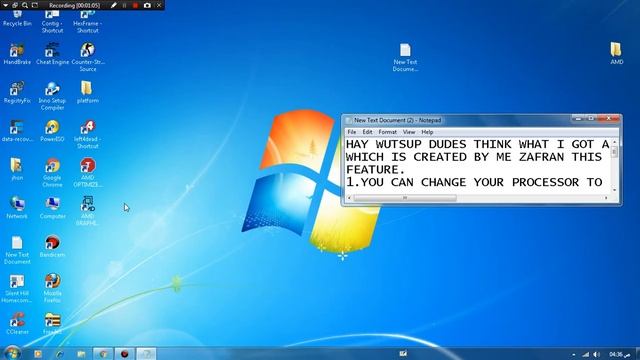
Task: Open the Help menu in Notepad
Action: (x=427, y=132)
